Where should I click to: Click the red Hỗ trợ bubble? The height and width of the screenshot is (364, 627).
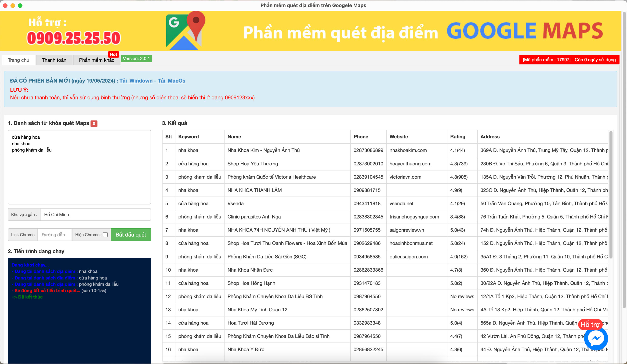[x=590, y=325]
